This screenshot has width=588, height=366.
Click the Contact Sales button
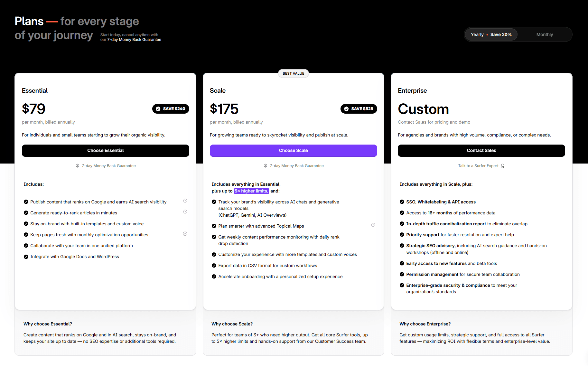click(481, 151)
